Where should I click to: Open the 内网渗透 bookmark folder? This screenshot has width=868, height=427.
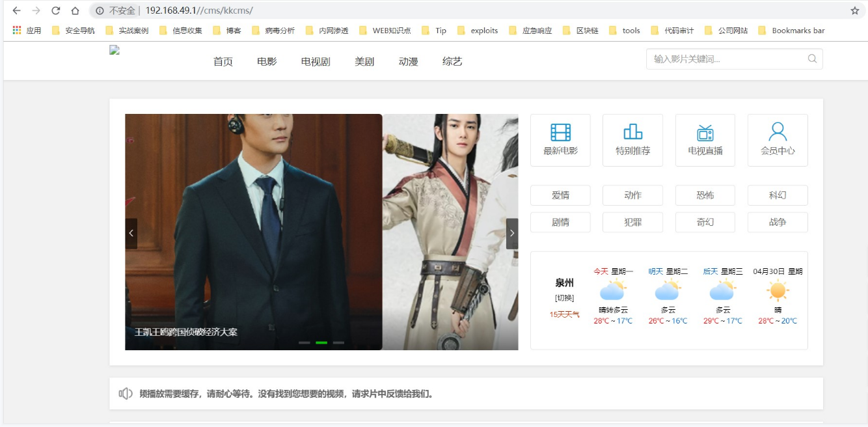tap(327, 31)
